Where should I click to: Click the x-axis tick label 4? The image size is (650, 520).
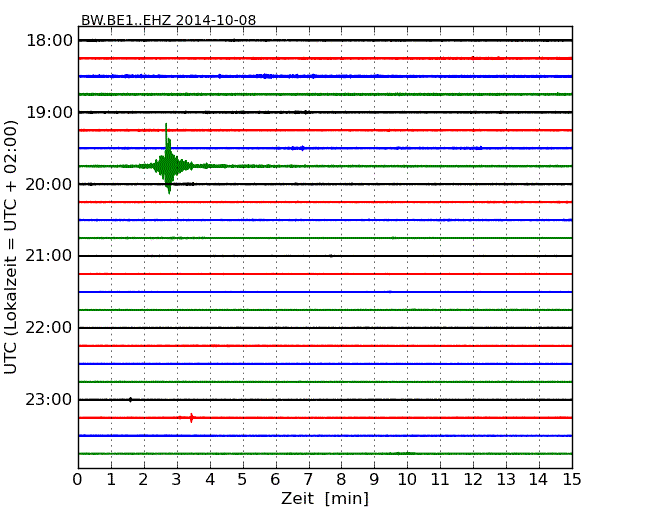pos(210,480)
